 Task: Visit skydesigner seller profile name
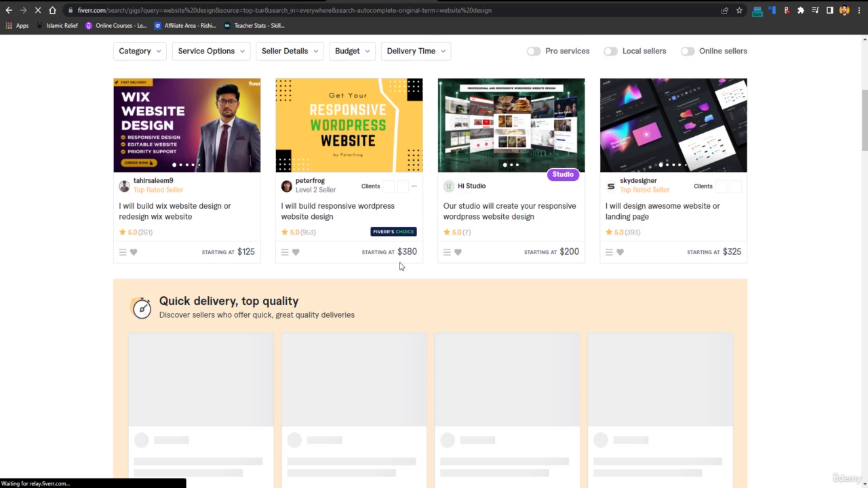638,181
